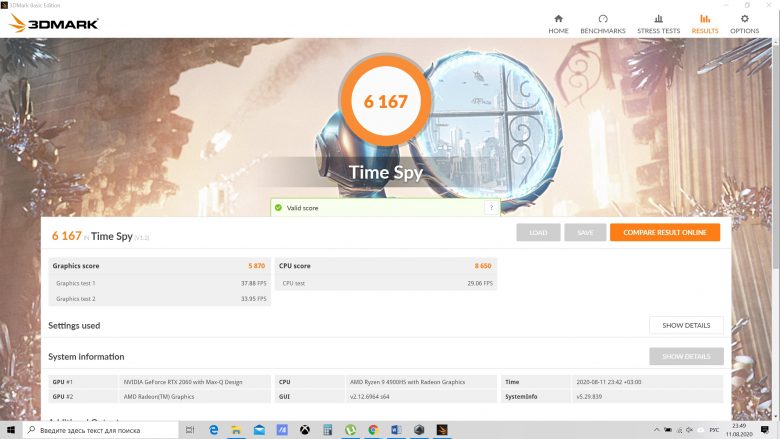Click the System information heading
The image size is (780, 439).
[86, 356]
